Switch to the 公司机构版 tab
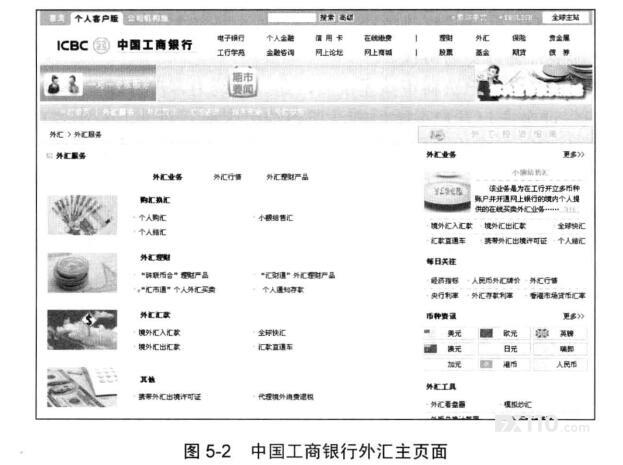Image resolution: width=623 pixels, height=465 pixels. click(x=148, y=18)
